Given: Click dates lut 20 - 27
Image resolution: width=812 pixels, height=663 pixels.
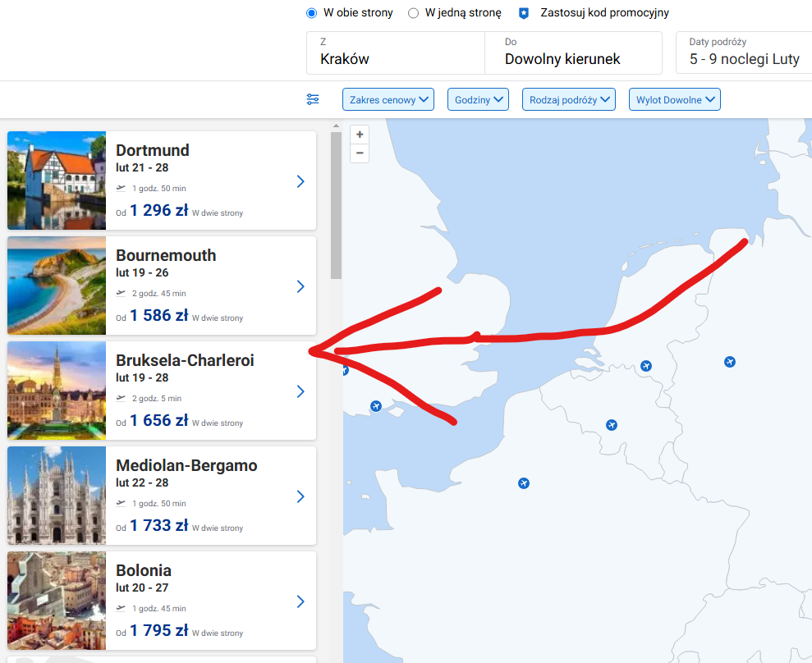Looking at the screenshot, I should pyautogui.click(x=142, y=588).
